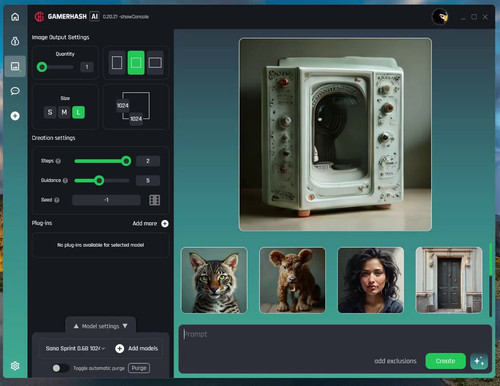500x386 pixels.
Task: Collapse Model settings with down arrow
Action: pos(125,326)
